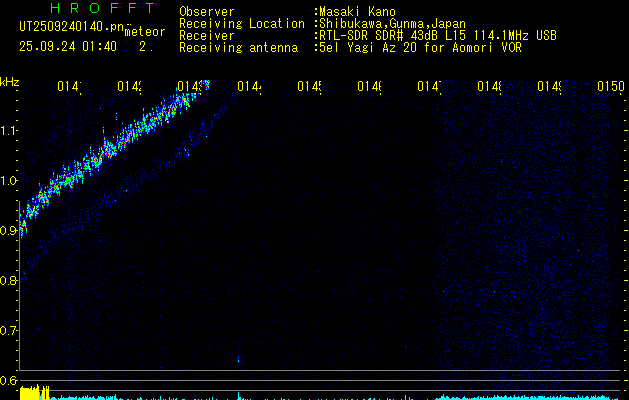
Task: Click the 0143 time marker
Action: [x=189, y=86]
